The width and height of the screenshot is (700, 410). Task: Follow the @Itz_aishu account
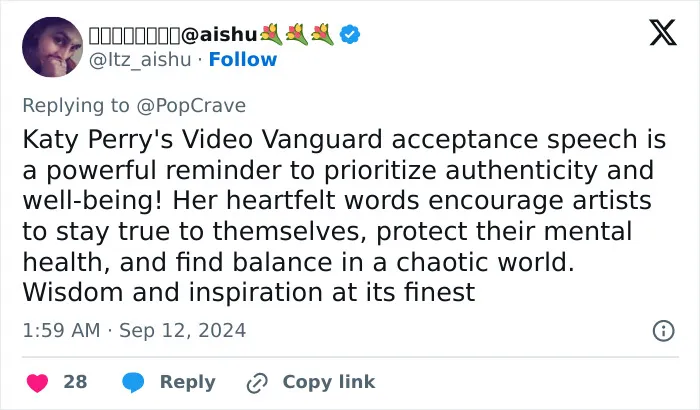point(243,59)
